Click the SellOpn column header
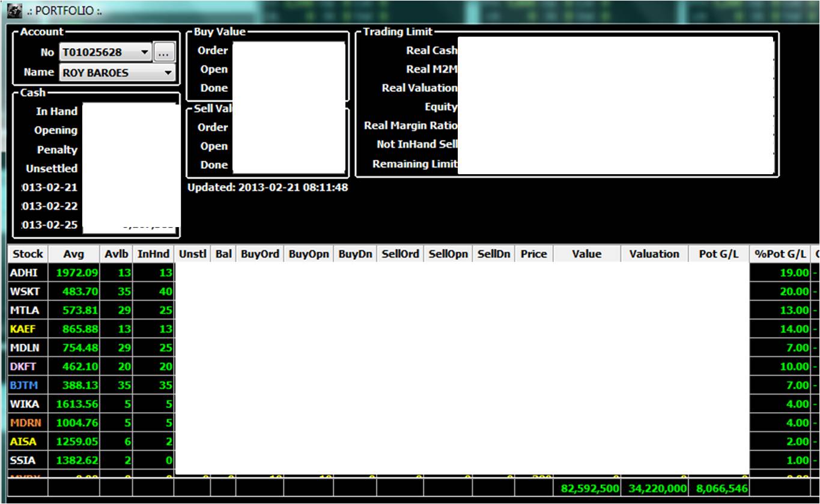The image size is (820, 504). tap(448, 254)
